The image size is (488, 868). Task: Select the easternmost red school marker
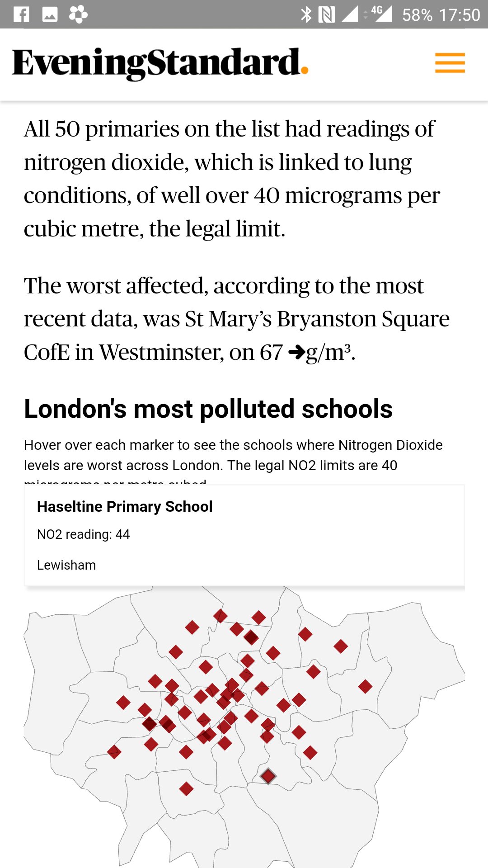pos(365,687)
